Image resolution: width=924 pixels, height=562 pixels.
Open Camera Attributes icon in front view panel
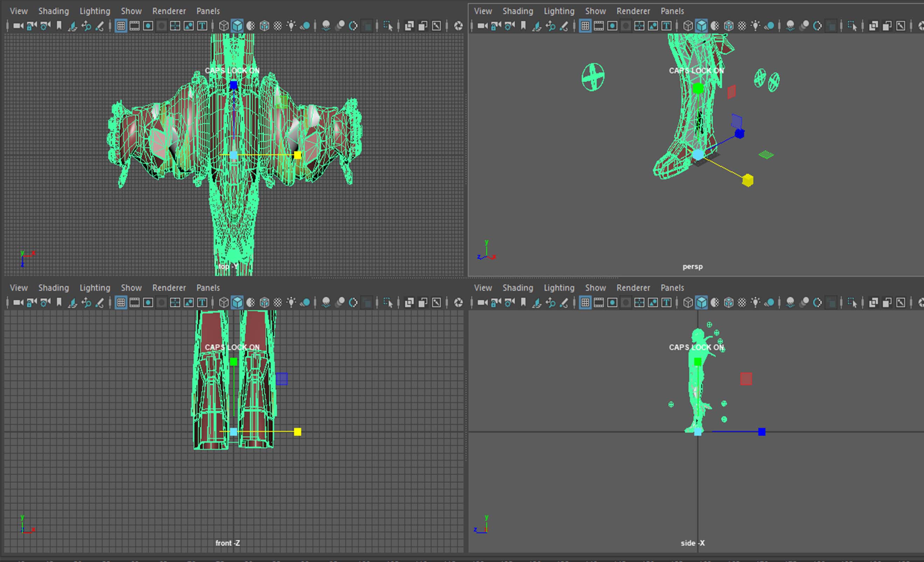(45, 303)
